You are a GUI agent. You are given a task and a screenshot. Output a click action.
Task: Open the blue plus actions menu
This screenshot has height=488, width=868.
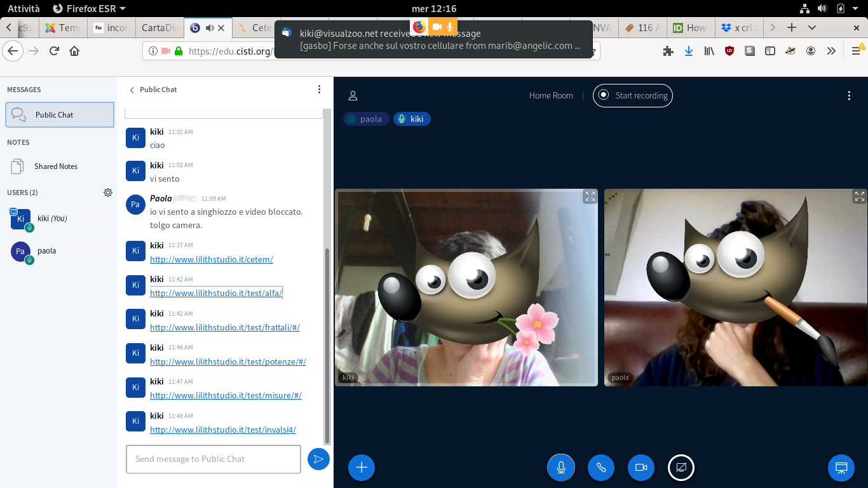click(362, 468)
